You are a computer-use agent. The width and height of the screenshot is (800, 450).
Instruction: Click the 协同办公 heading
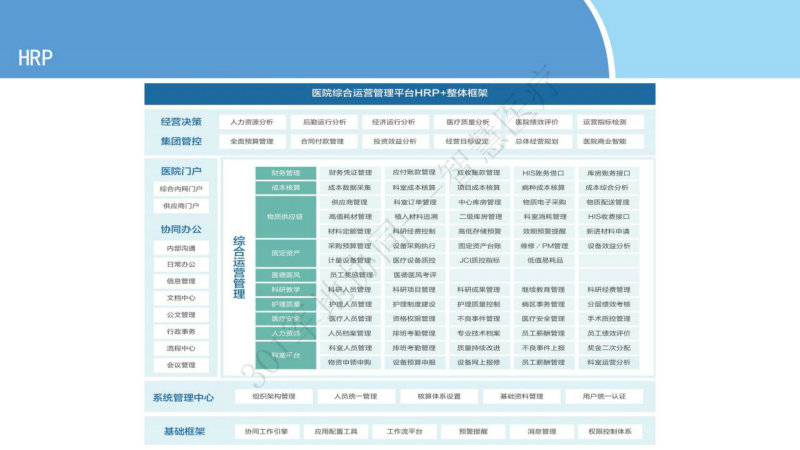pyautogui.click(x=181, y=230)
